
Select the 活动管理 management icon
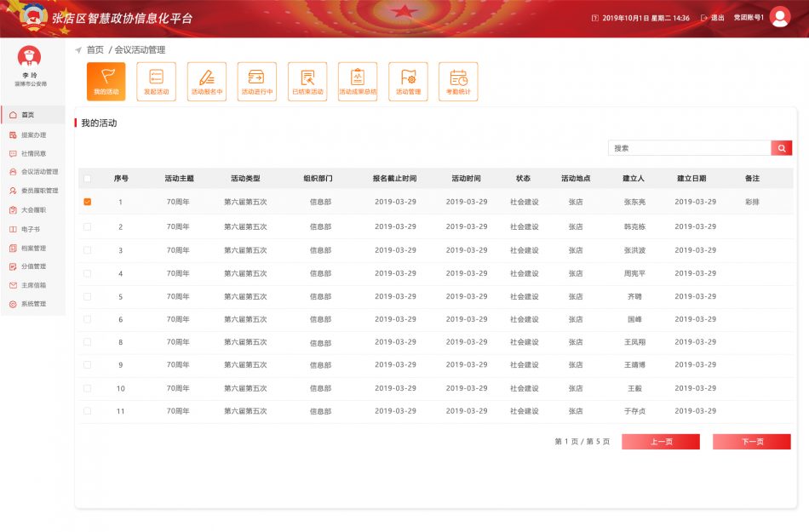click(x=408, y=81)
